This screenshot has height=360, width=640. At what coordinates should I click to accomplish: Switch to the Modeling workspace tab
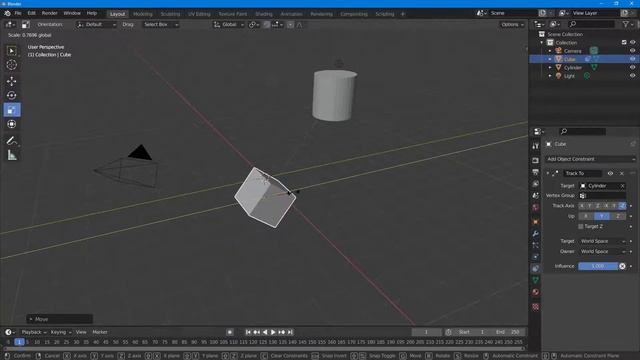[x=142, y=14]
